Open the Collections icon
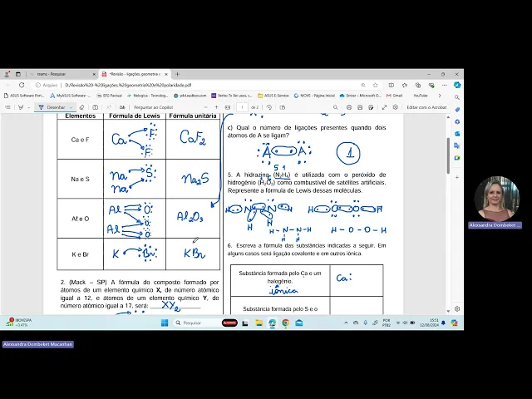532x399 pixels. click(x=417, y=85)
